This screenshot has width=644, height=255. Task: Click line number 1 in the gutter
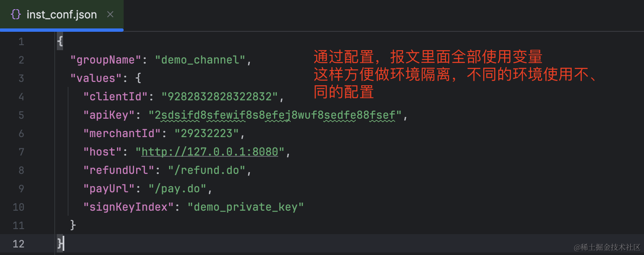click(21, 41)
